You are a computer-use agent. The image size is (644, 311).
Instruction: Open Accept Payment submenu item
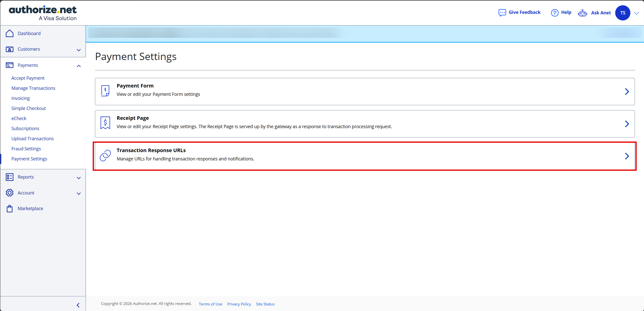(x=28, y=78)
